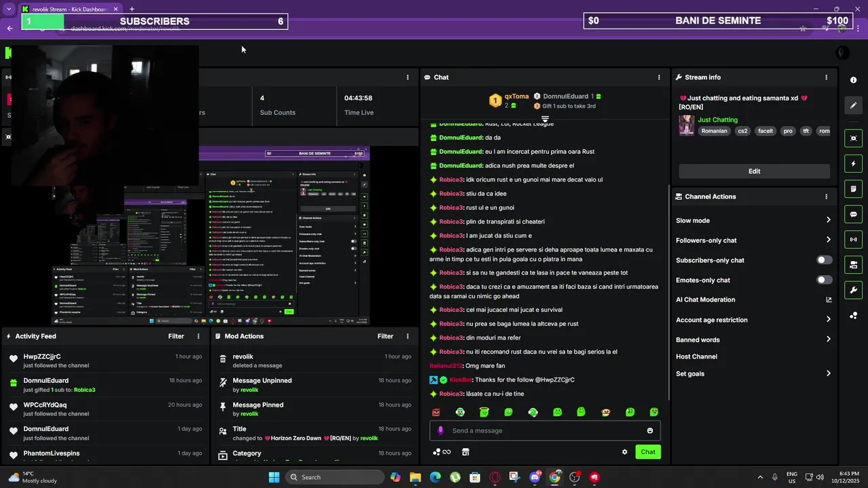Select the pencil edit icon in right sidebar
868x488 pixels.
[x=853, y=105]
